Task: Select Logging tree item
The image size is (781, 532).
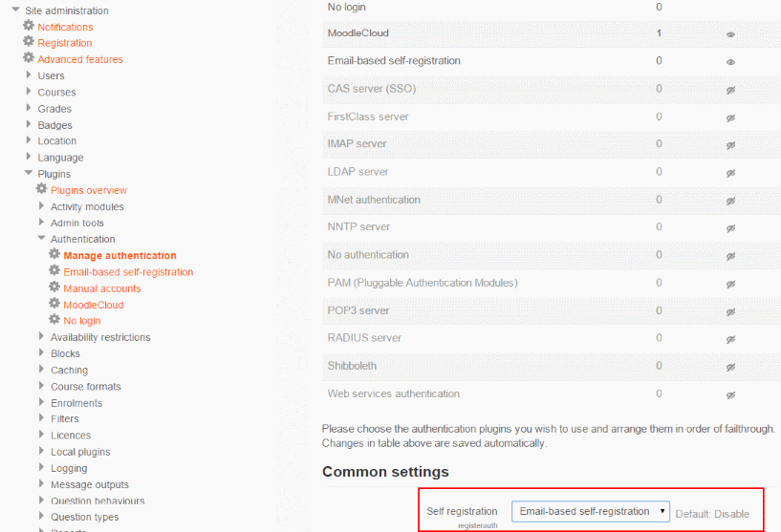Action: point(69,468)
